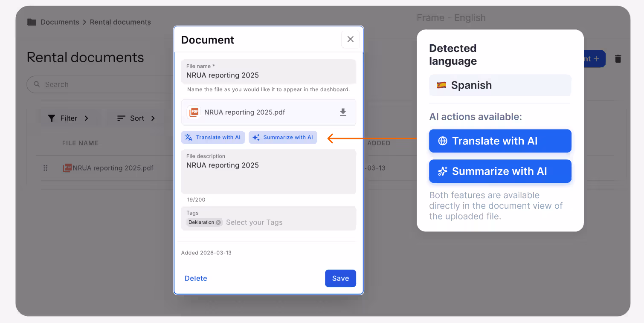Click the File name input field

269,72
